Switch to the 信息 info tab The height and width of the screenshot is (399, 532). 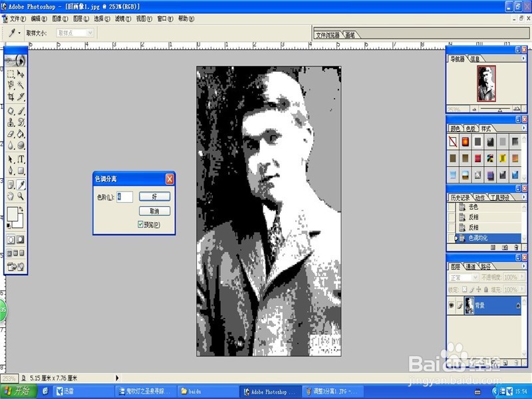click(x=475, y=59)
